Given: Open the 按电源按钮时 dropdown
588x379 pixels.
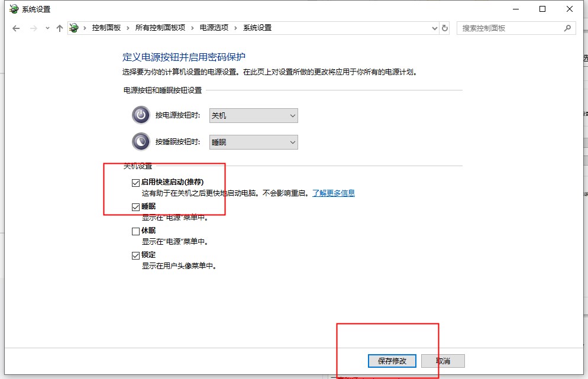Looking at the screenshot, I should [x=254, y=116].
